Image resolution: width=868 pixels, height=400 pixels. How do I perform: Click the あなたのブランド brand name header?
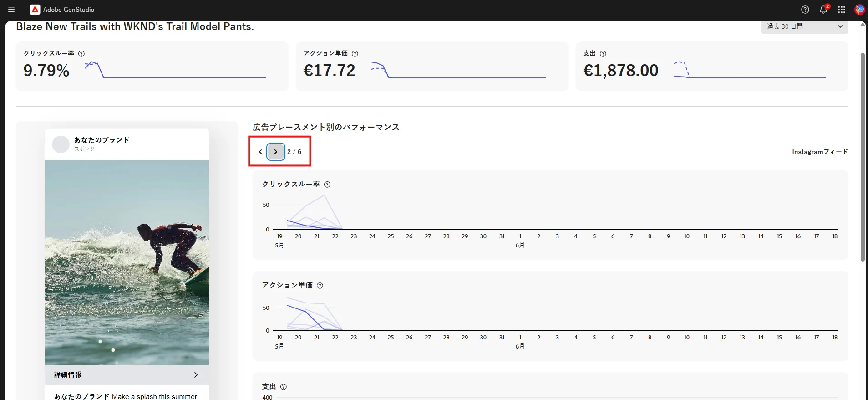tap(102, 140)
